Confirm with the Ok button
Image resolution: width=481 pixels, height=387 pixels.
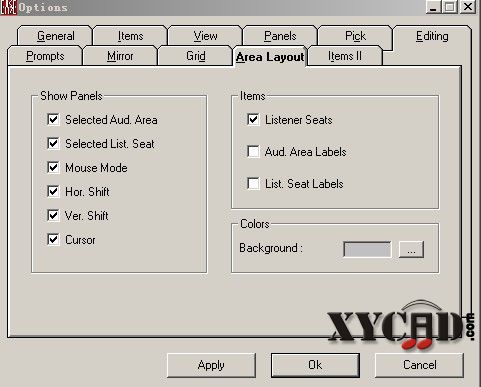coord(315,365)
